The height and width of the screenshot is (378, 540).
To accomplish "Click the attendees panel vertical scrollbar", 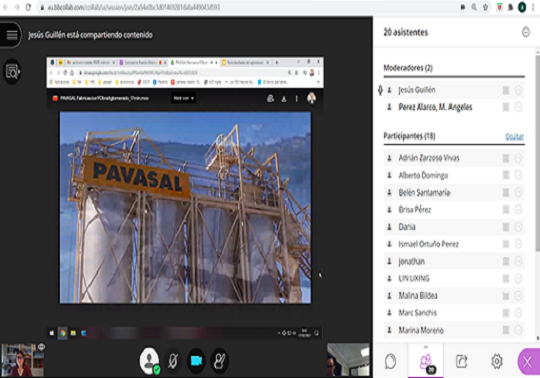I will (x=537, y=153).
